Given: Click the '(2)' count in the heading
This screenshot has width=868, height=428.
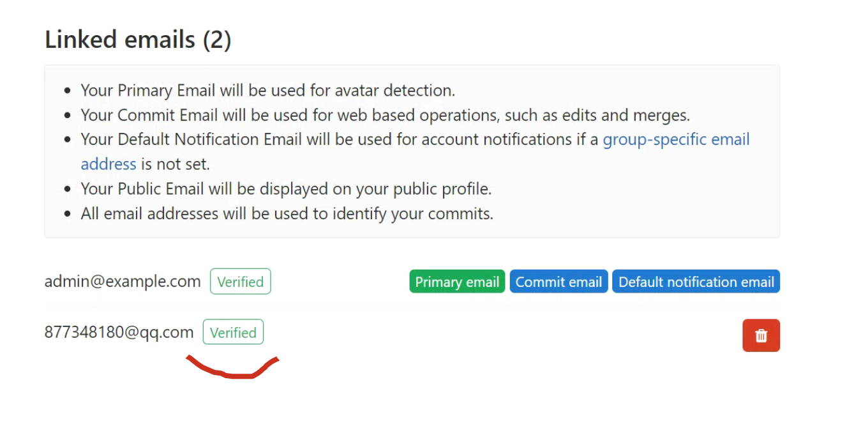Looking at the screenshot, I should [217, 40].
